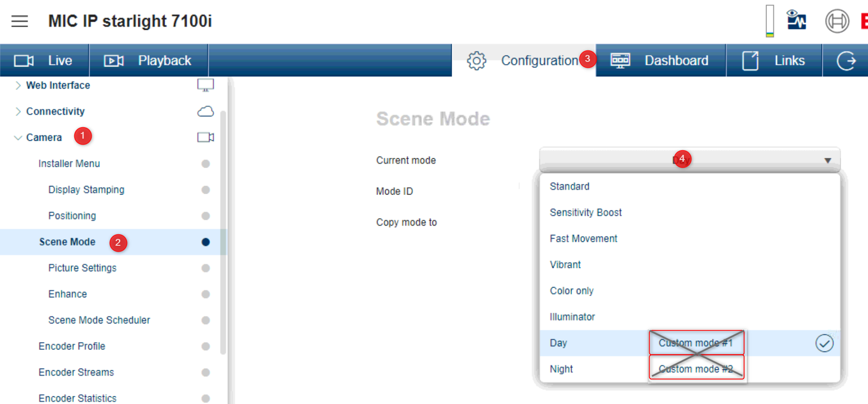Click the logout arrow icon
The height and width of the screenshot is (404, 868).
tap(846, 61)
